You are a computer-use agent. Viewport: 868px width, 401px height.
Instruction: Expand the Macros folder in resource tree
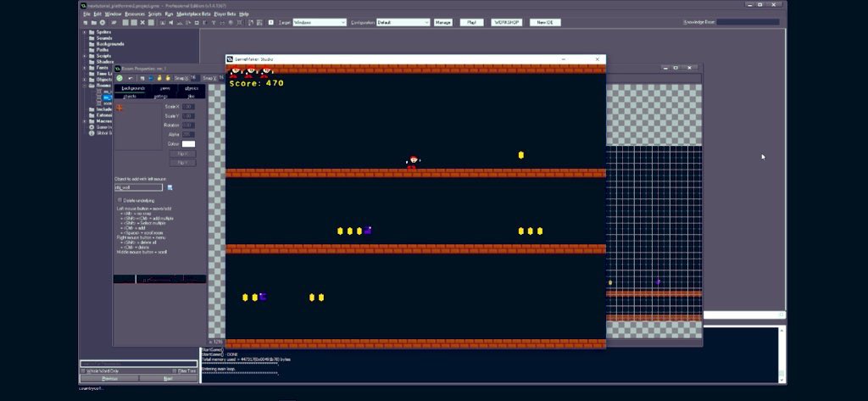point(85,121)
